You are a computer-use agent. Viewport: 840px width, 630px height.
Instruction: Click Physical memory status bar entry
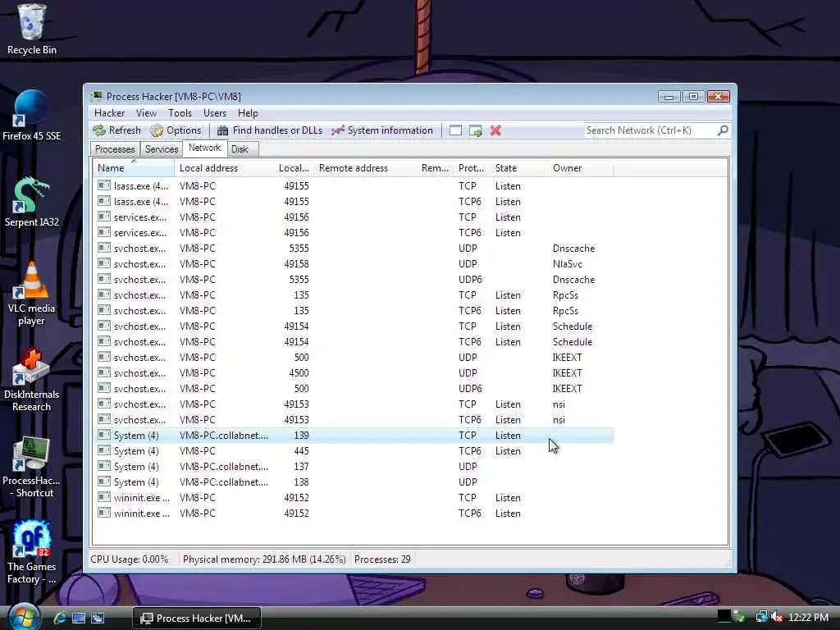click(x=264, y=559)
